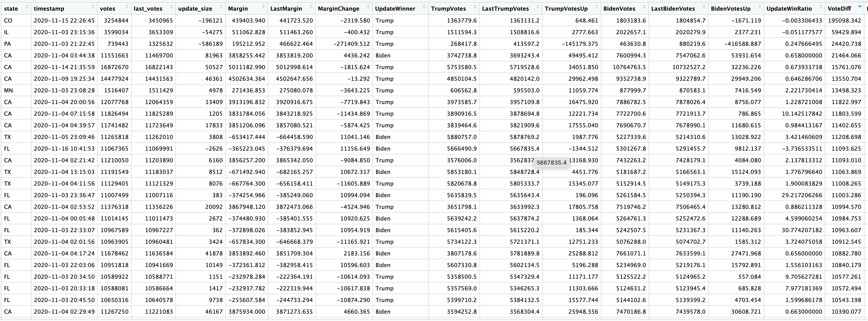Click last_votes value 10588771
868x321 pixels.
pos(159,277)
